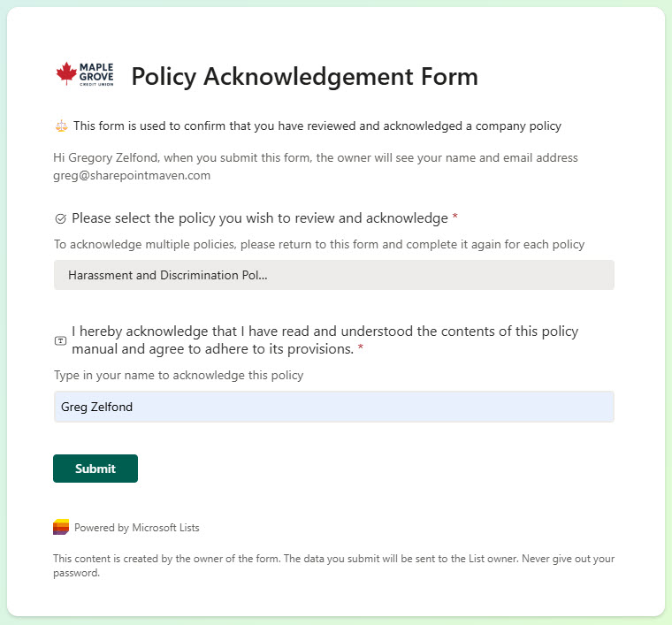Click the 'This form is used to confirm' description
This screenshot has width=672, height=625.
click(x=317, y=126)
